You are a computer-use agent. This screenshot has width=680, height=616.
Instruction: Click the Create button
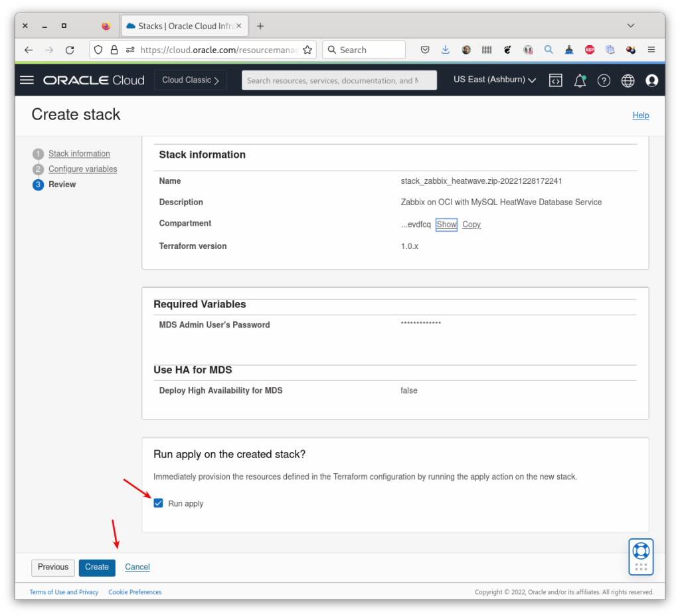click(x=97, y=567)
